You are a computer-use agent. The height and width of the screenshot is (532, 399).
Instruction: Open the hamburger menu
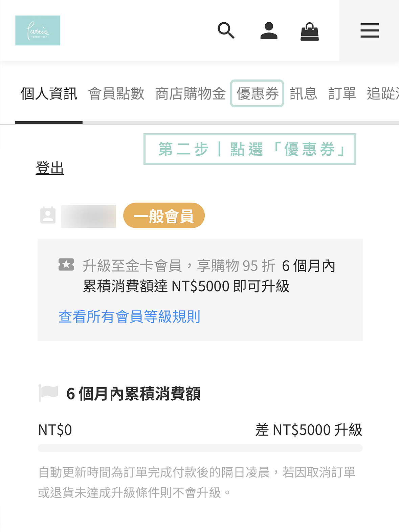pyautogui.click(x=370, y=30)
